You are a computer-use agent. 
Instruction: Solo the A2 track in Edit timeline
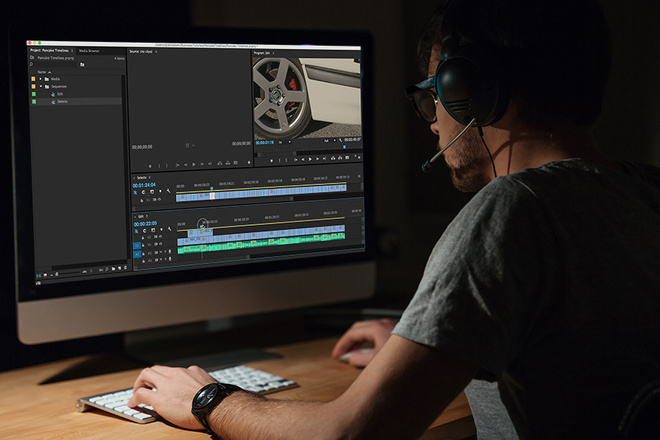tap(165, 260)
